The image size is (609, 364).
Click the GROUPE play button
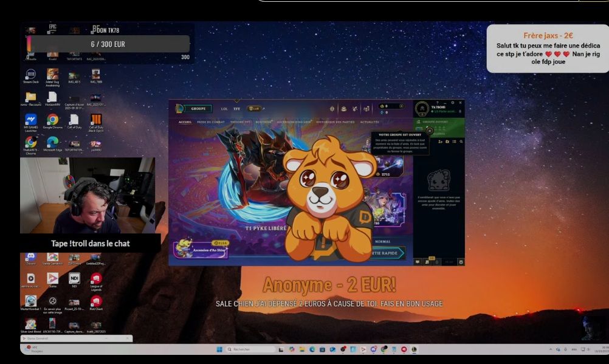coord(198,109)
